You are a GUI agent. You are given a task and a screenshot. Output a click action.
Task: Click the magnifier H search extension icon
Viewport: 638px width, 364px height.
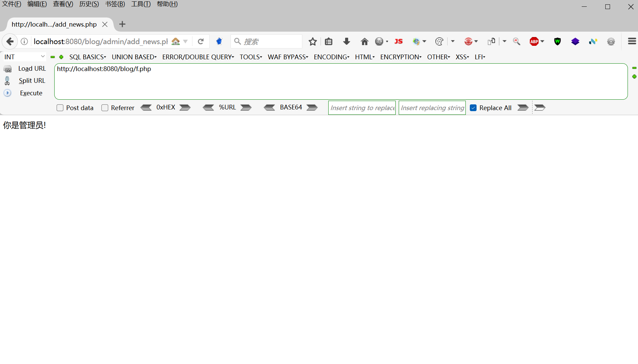pos(517,41)
